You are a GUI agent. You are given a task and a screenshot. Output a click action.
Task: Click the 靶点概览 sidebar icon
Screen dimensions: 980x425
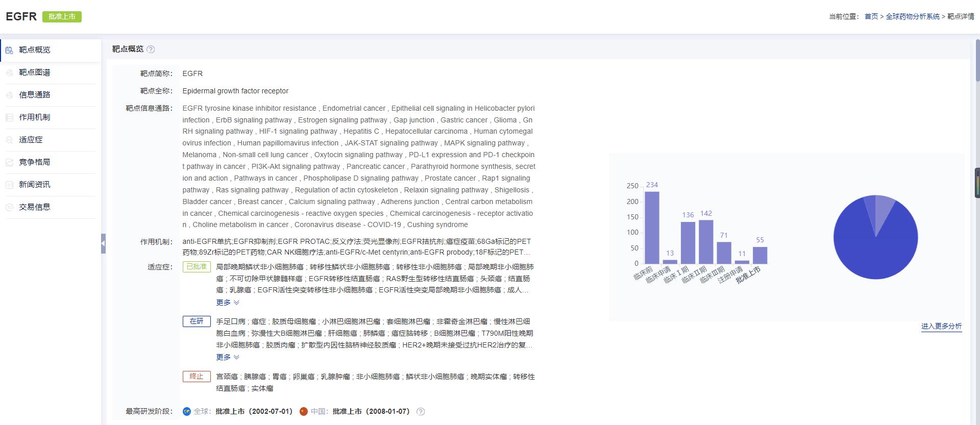[9, 50]
